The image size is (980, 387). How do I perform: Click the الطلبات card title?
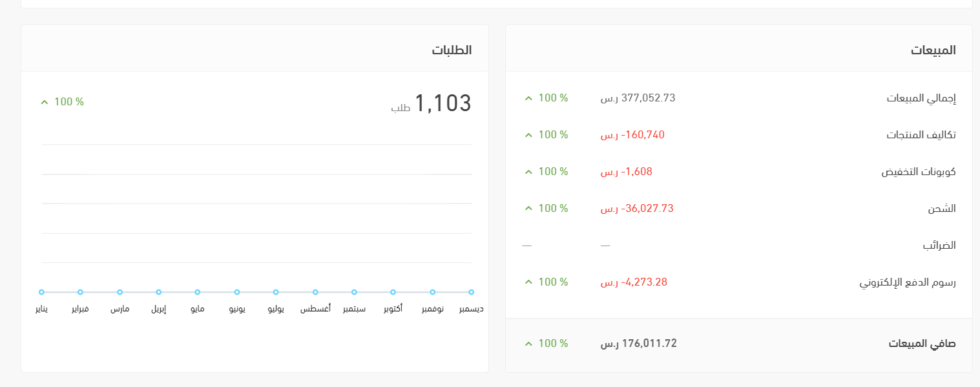pyautogui.click(x=452, y=50)
